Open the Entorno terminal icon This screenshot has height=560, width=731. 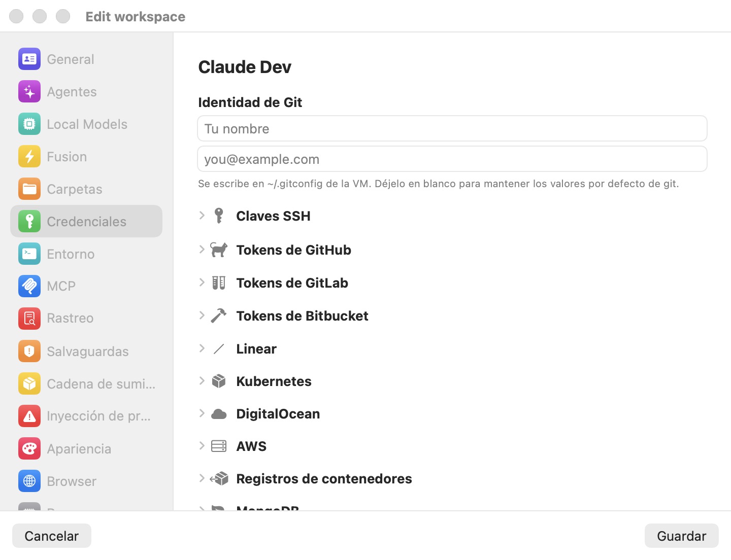pos(29,254)
